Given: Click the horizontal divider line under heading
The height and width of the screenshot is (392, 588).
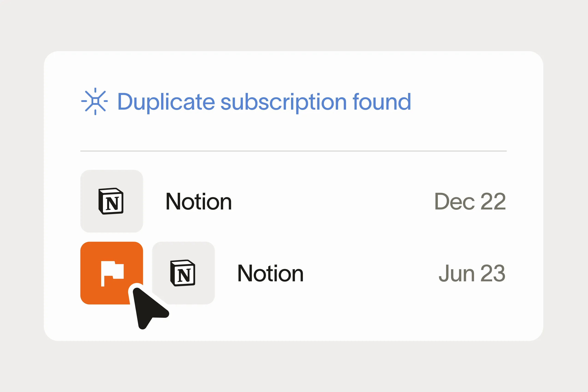Looking at the screenshot, I should (293, 151).
